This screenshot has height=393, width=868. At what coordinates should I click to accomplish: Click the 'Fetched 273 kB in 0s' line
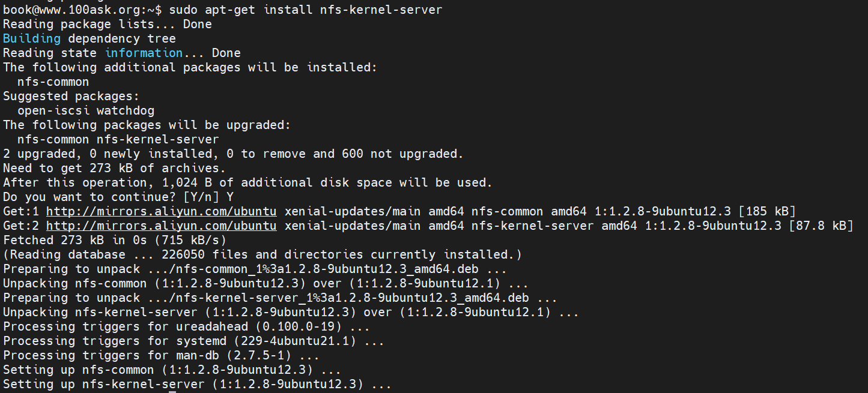[115, 240]
